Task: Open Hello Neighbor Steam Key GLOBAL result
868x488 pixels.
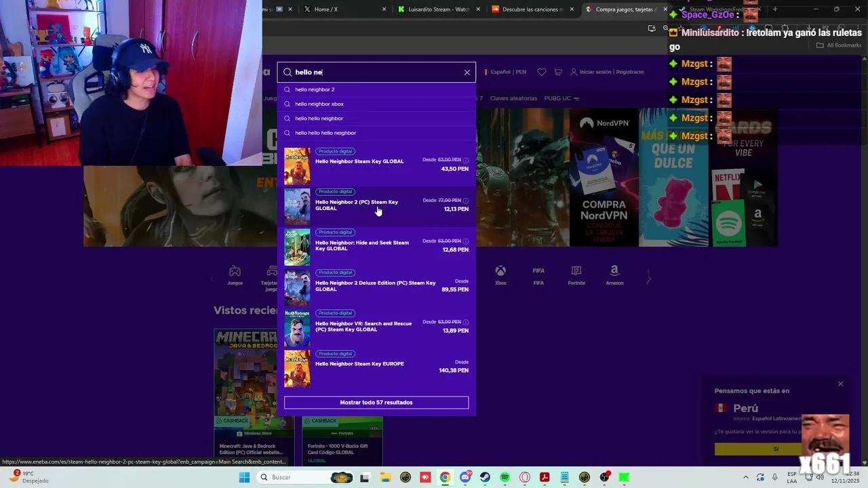Action: tap(376, 166)
